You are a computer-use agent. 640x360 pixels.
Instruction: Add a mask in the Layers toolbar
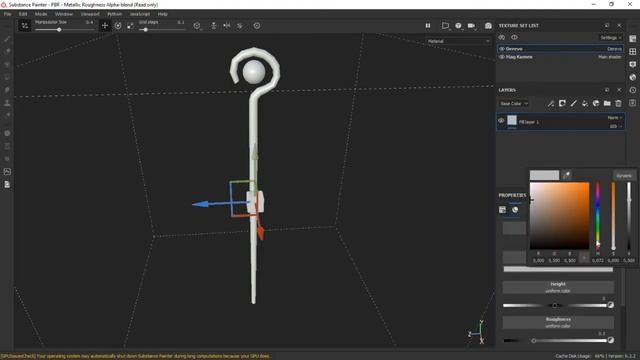point(562,104)
